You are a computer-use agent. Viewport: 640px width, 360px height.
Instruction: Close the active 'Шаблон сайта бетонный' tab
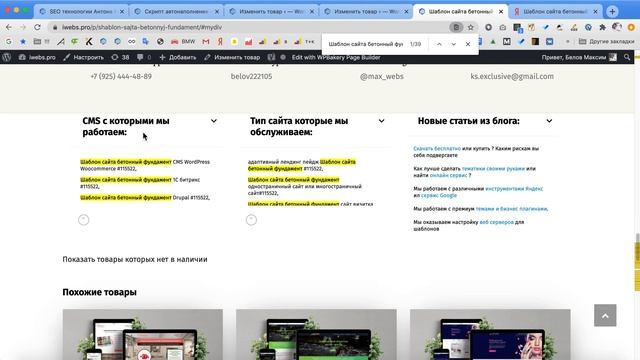click(501, 11)
